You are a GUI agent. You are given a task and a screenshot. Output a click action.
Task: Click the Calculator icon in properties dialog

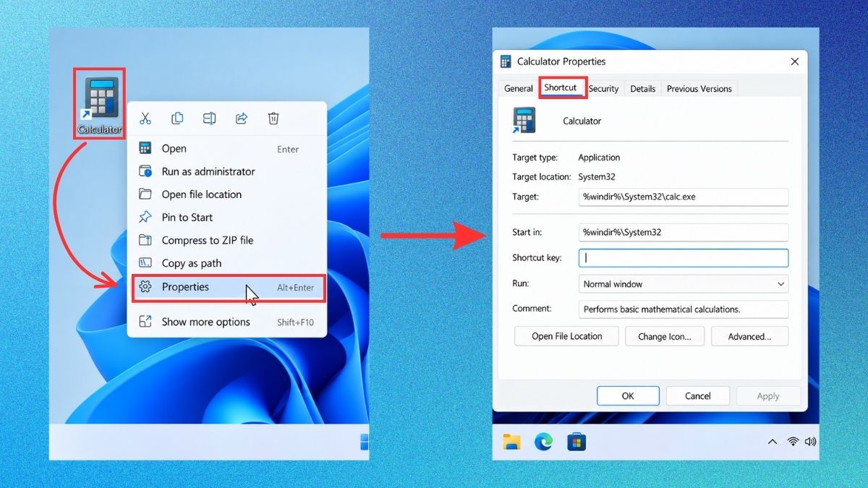[x=524, y=121]
